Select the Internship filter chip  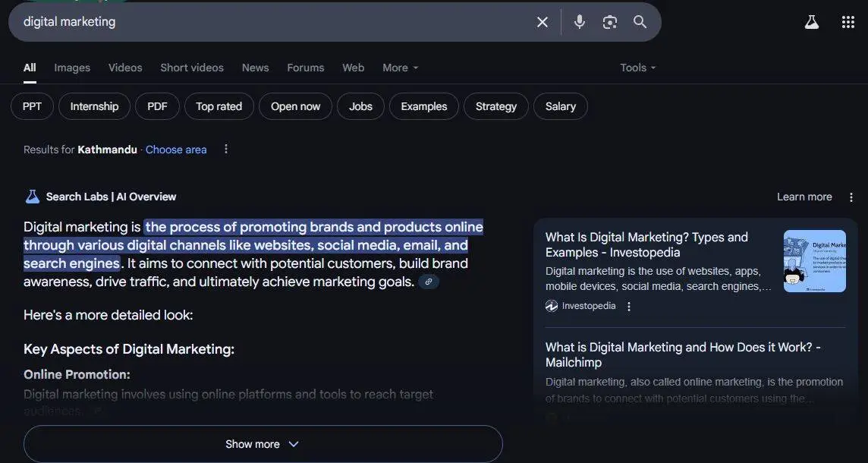click(x=94, y=106)
